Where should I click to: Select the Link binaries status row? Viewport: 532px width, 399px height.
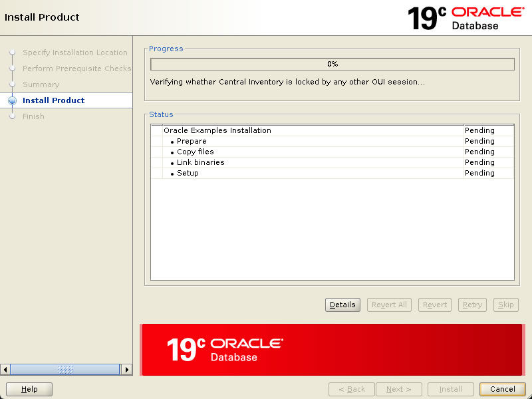[x=332, y=162]
